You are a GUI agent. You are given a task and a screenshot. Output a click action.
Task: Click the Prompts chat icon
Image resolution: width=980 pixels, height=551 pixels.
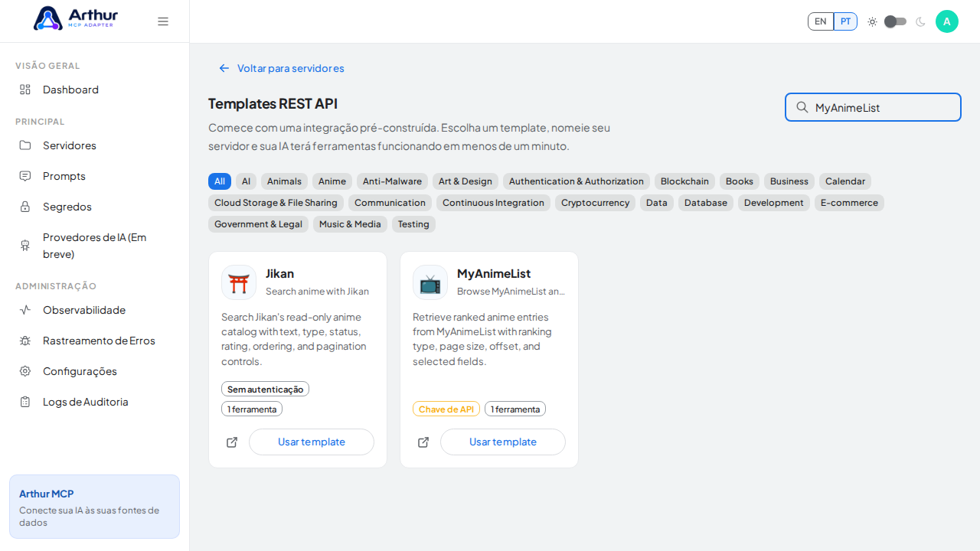coord(25,176)
